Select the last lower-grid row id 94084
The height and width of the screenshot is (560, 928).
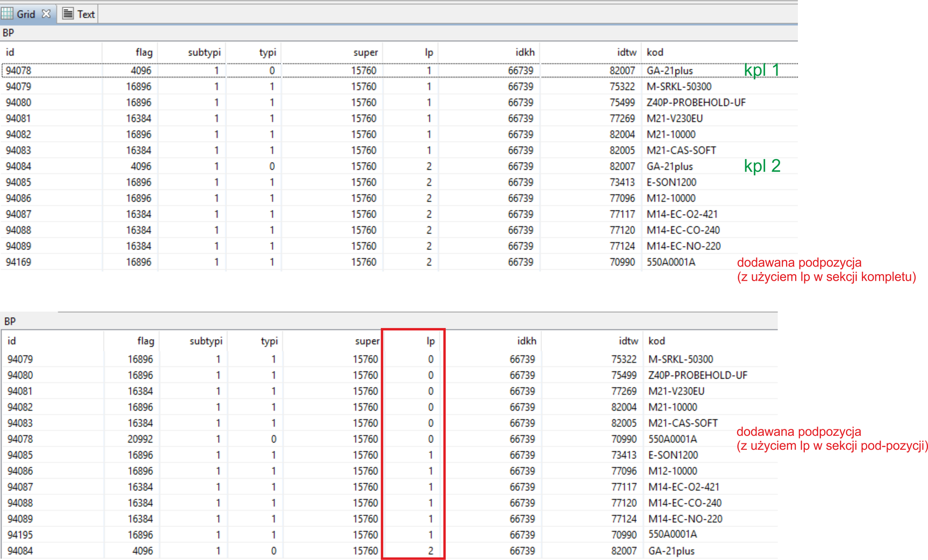20,551
